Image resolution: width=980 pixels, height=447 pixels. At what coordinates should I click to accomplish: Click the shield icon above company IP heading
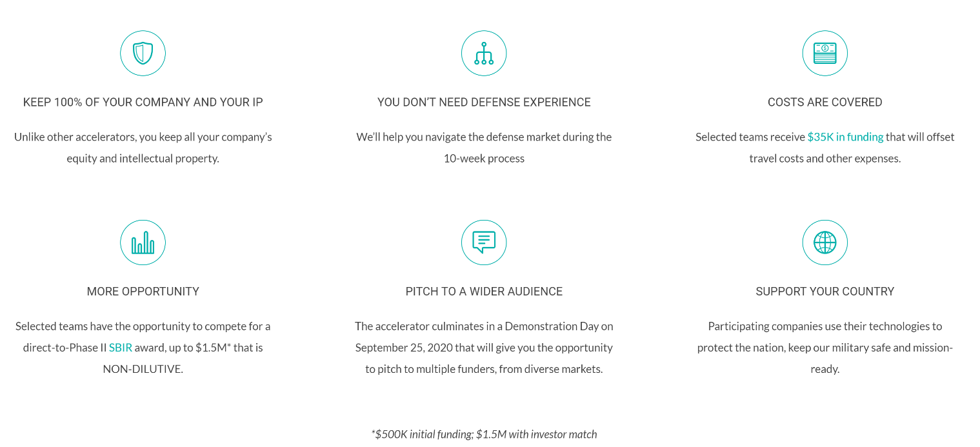143,53
